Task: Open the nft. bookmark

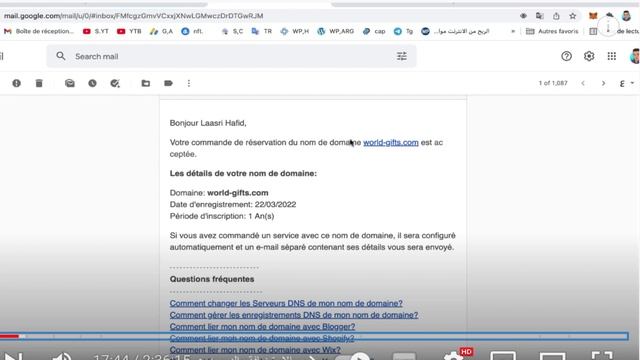Action: point(192,31)
